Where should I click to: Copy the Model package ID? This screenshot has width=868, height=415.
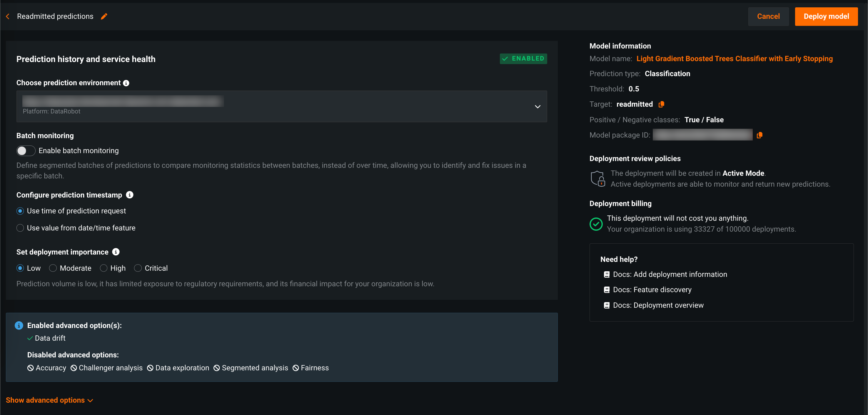point(759,135)
